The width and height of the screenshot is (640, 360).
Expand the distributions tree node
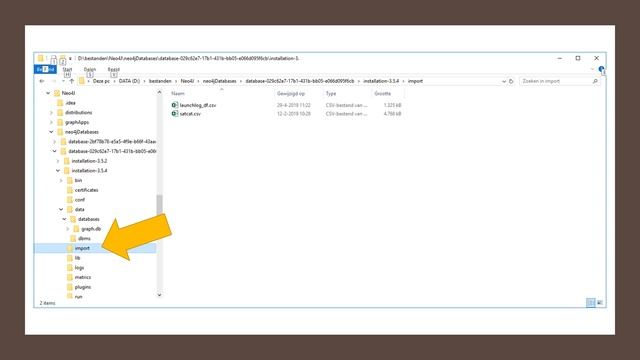pos(51,113)
